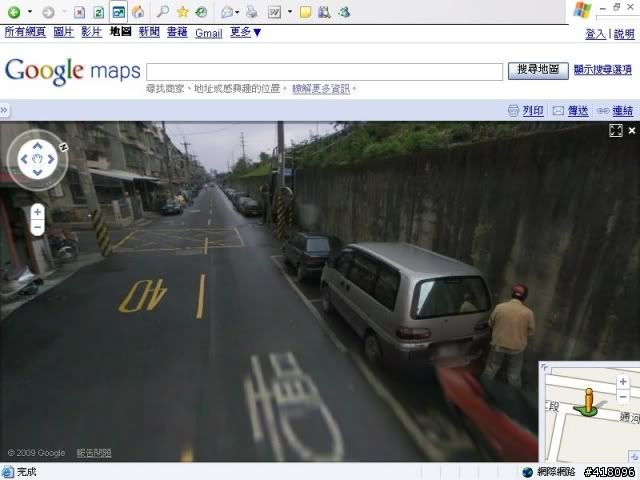
Task: Click the Google maps logo
Action: [x=72, y=72]
